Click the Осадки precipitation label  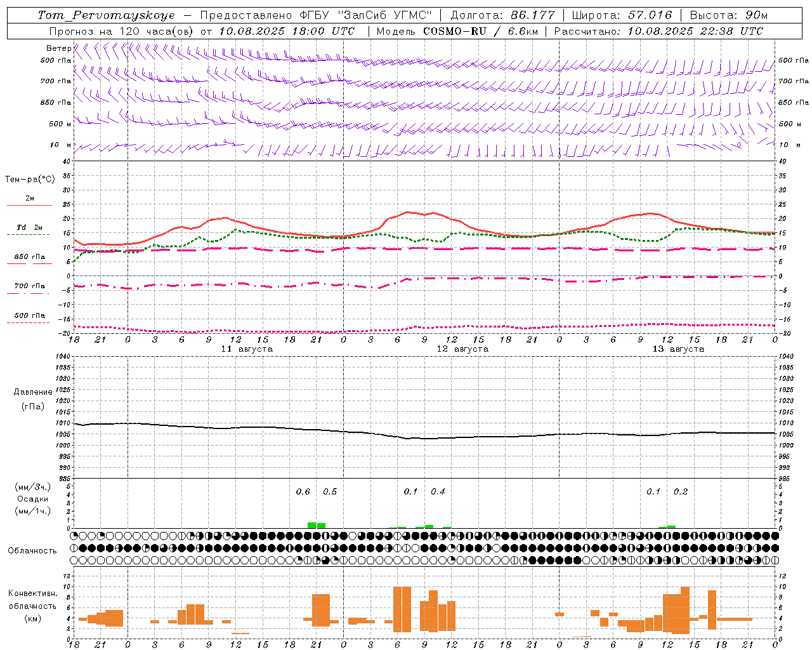pyautogui.click(x=33, y=499)
